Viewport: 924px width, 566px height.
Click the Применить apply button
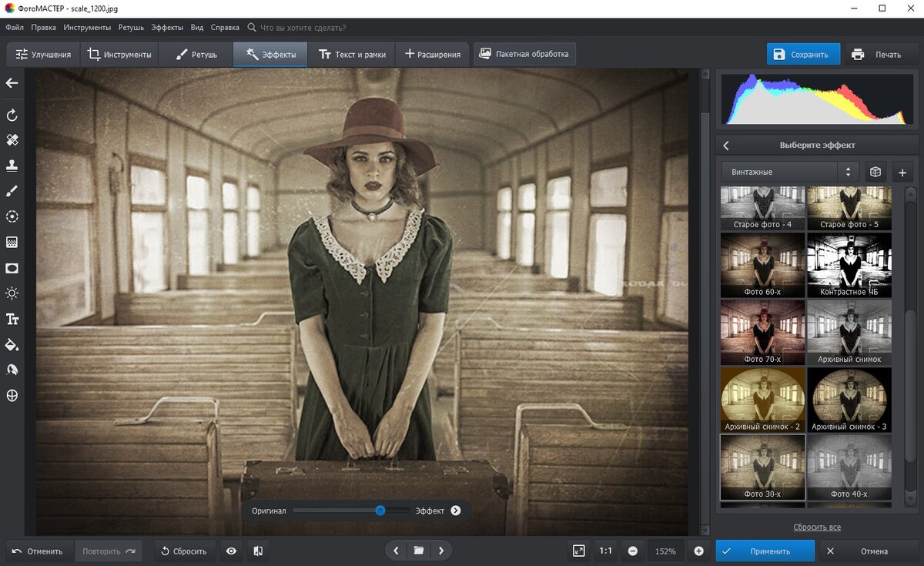(765, 551)
